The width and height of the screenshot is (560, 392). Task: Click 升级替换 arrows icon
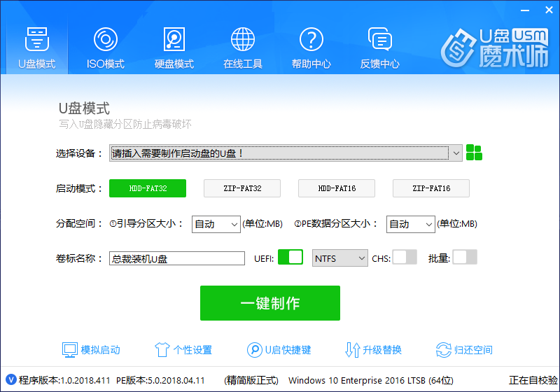[x=353, y=350]
